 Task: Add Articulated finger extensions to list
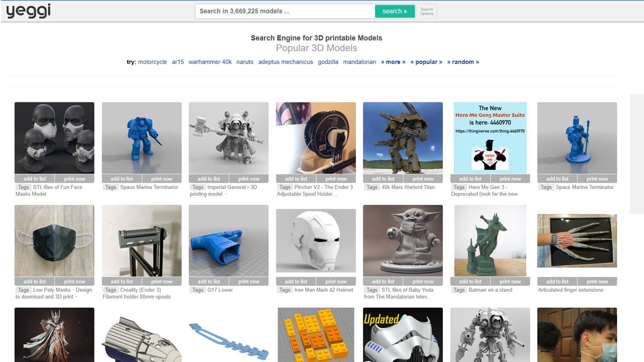tap(557, 282)
